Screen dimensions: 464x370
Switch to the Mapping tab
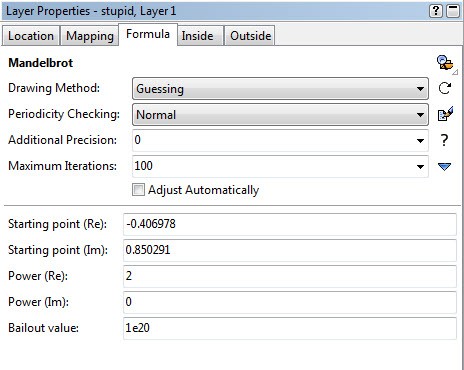coord(90,36)
